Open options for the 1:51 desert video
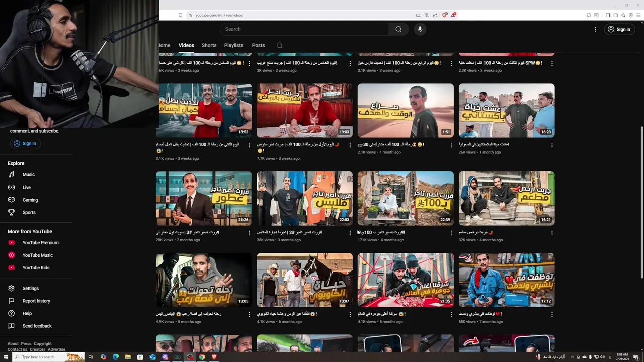Image resolution: width=644 pixels, height=362 pixels. [451, 145]
